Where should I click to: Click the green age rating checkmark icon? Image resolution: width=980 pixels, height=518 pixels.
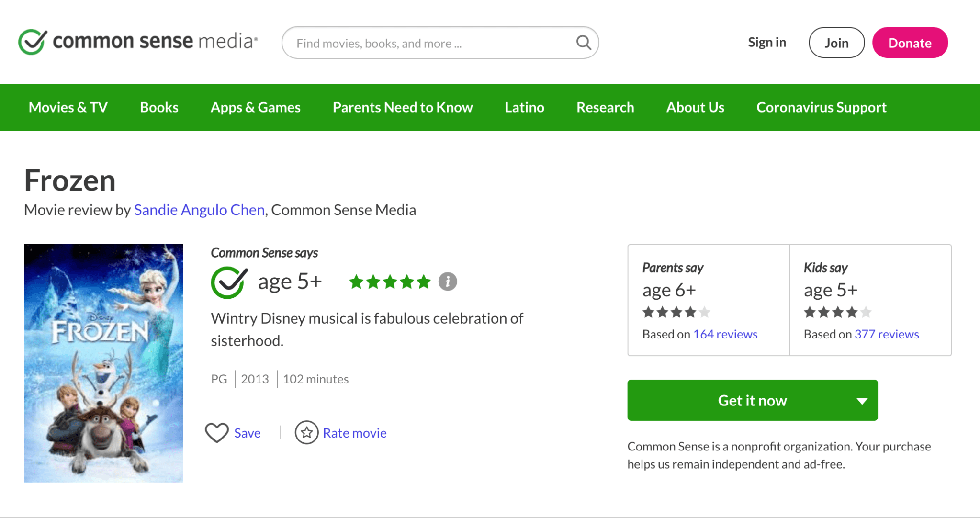click(227, 282)
